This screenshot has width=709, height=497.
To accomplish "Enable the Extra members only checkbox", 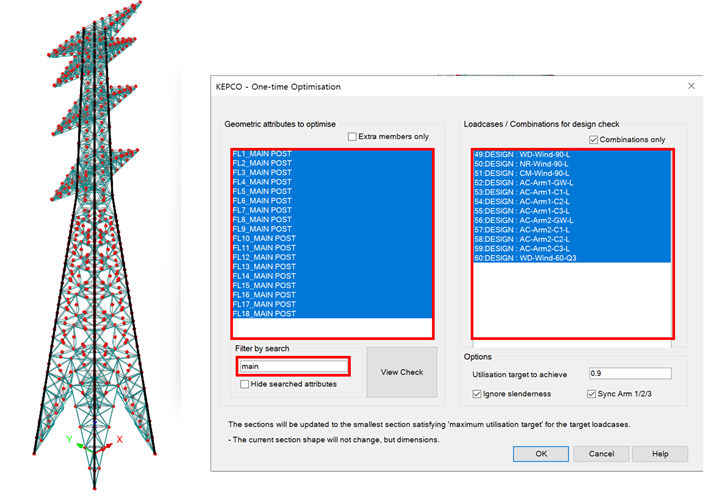I will [352, 137].
